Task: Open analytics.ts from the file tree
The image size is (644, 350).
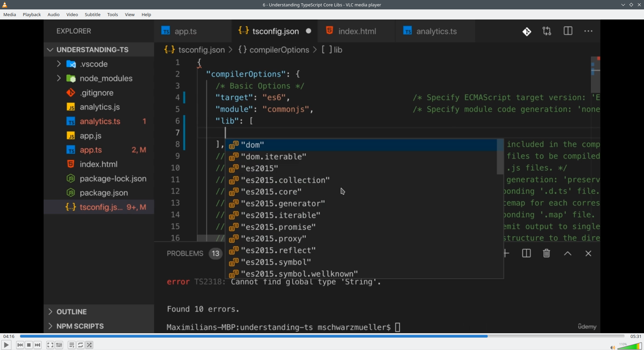Action: pos(99,121)
